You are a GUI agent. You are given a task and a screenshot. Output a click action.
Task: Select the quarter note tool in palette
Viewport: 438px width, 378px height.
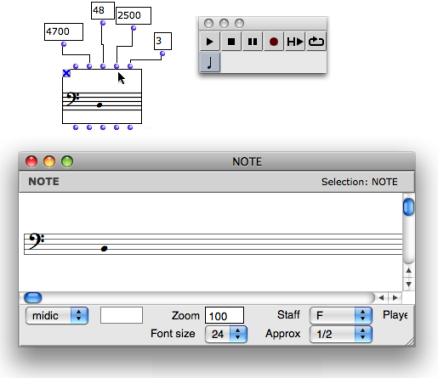click(x=210, y=62)
